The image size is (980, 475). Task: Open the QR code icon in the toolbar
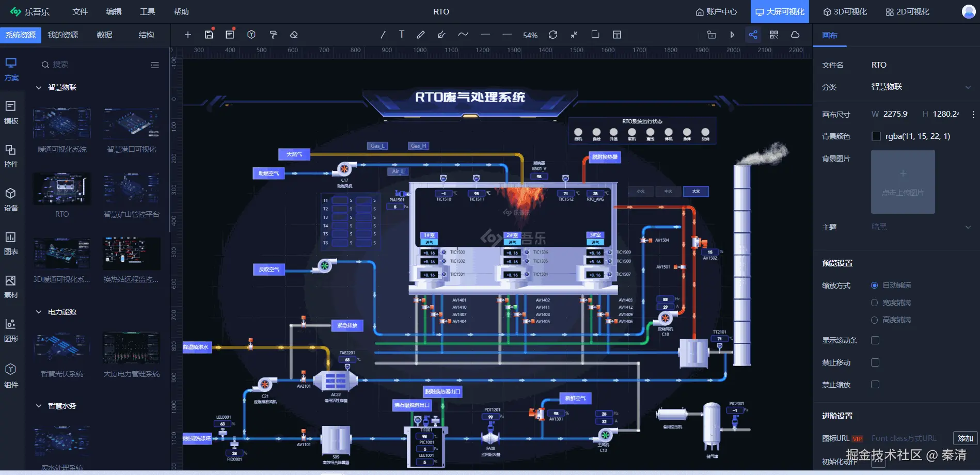773,35
